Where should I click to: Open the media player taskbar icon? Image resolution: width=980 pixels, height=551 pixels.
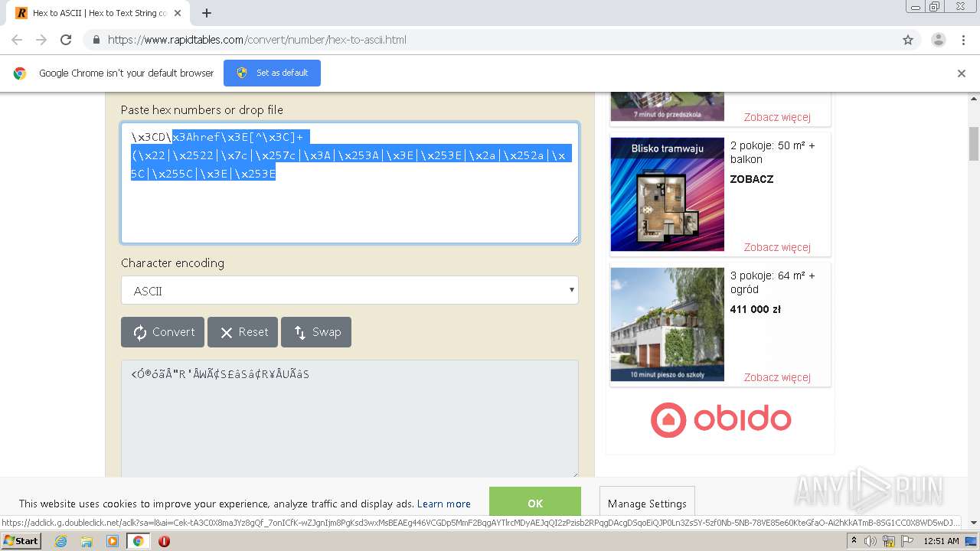[113, 541]
